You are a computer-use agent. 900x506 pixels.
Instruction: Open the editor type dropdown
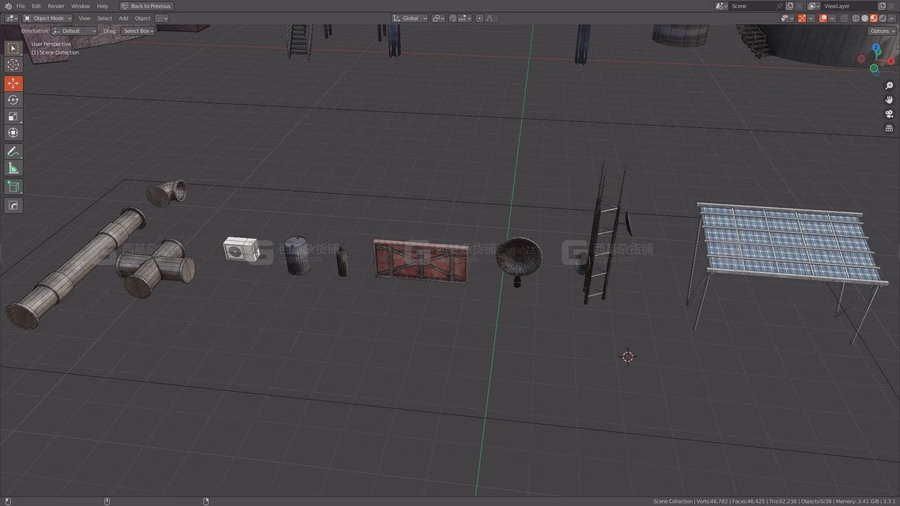11,18
